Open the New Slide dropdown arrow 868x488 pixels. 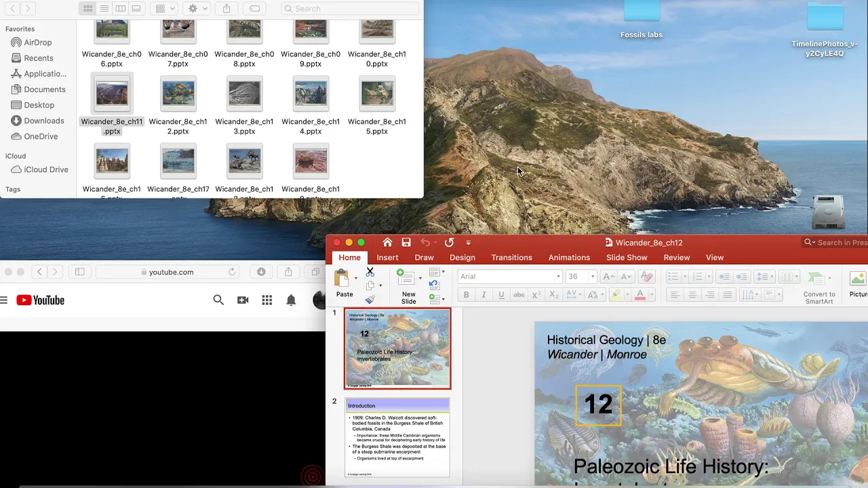[420, 279]
